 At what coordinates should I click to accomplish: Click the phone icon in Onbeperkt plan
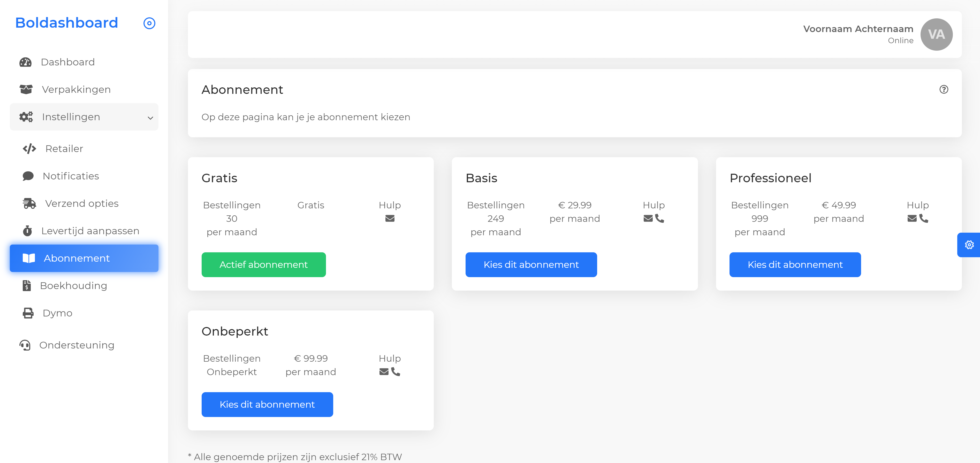pos(396,372)
